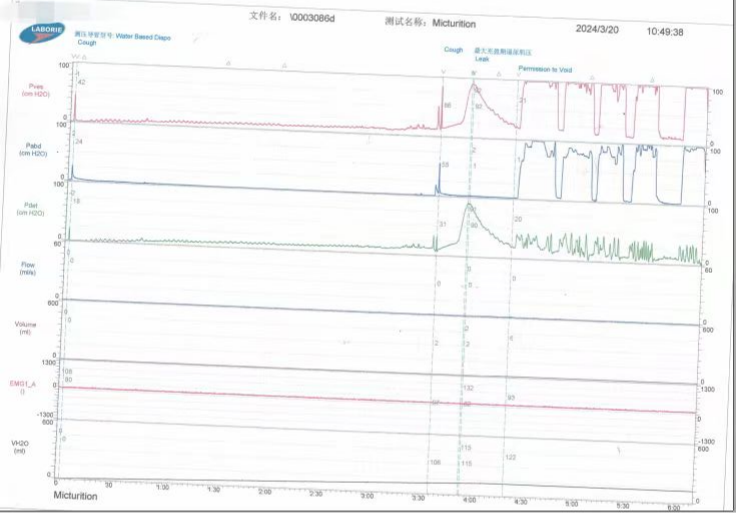Click the file name \0003086d in header
Image resolution: width=736 pixels, height=513 pixels.
pyautogui.click(x=313, y=19)
